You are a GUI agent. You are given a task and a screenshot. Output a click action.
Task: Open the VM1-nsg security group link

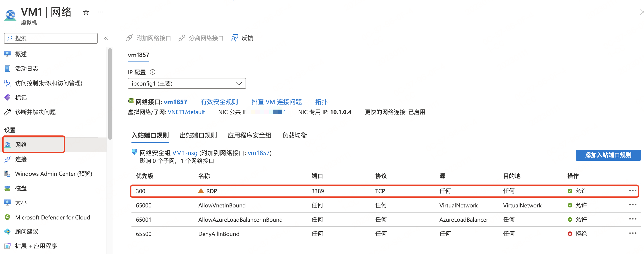coord(185,153)
